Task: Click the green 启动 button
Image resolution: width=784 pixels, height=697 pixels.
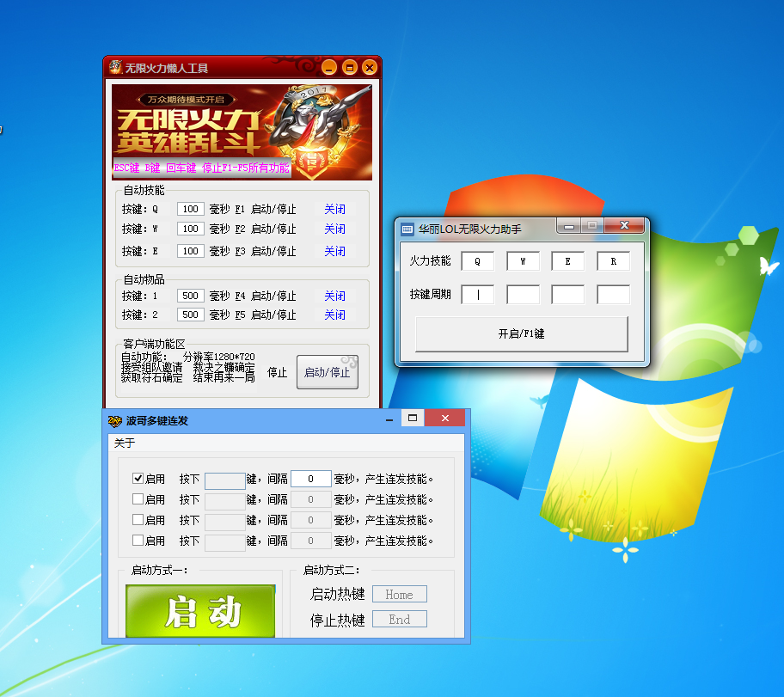Action: point(200,611)
